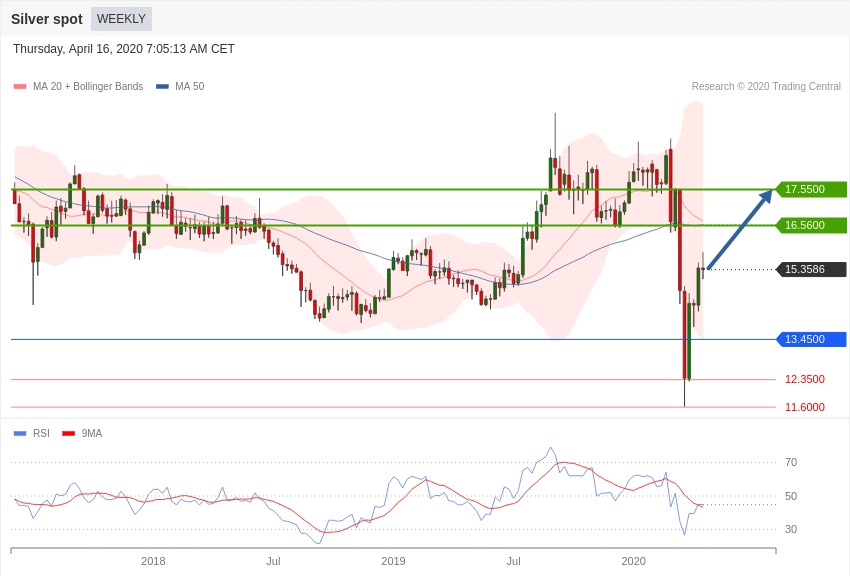This screenshot has height=576, width=850.
Task: Click the MA 50 legend label
Action: [x=189, y=86]
